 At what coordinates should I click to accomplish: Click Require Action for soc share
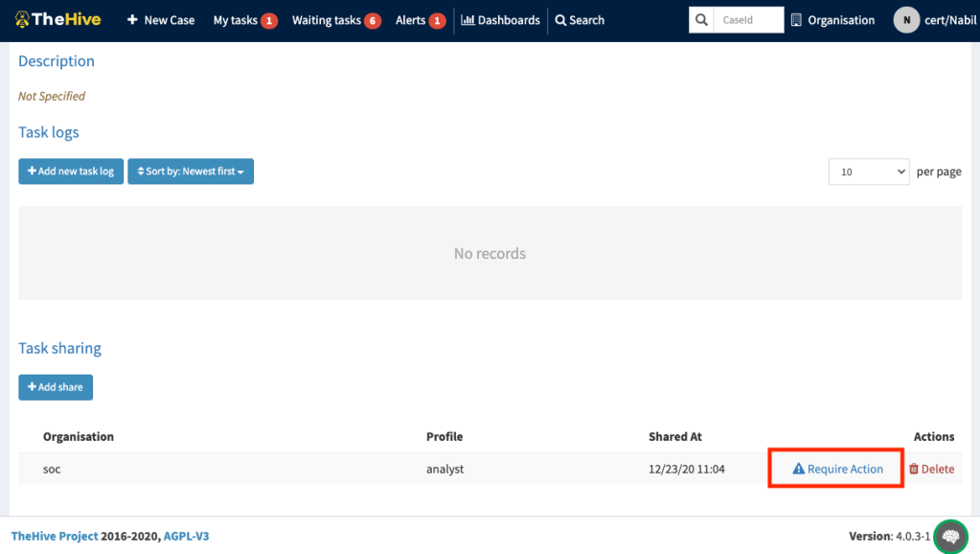click(837, 469)
